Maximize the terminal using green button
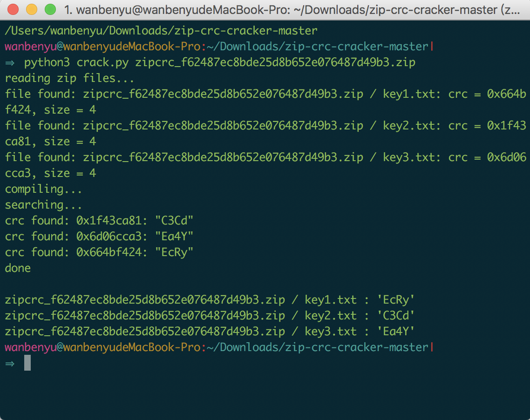Screen dimensions: 530x420 [x=50, y=9]
